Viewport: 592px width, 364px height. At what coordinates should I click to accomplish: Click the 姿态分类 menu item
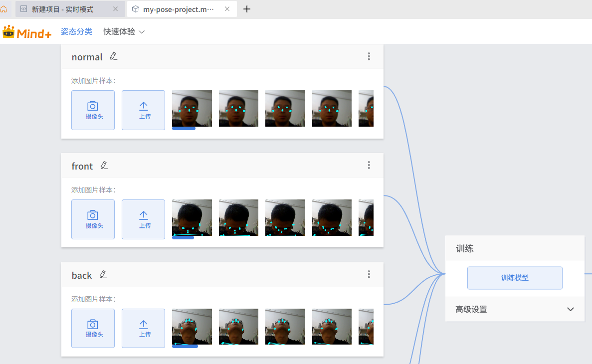click(x=76, y=31)
